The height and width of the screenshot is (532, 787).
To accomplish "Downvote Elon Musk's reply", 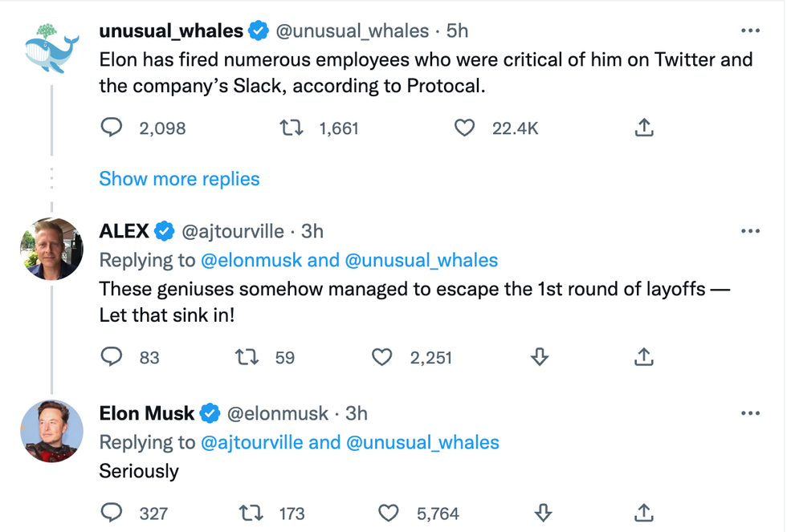I will tap(543, 513).
